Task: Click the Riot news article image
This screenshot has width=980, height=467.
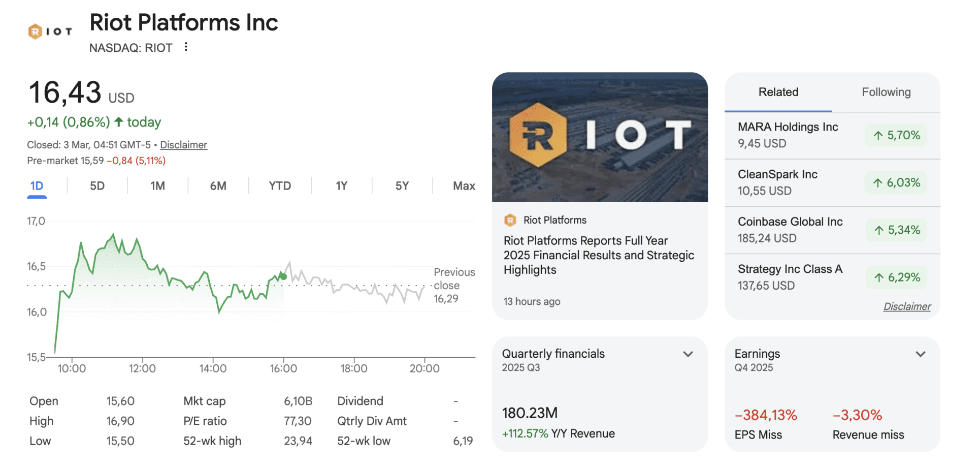Action: point(600,137)
